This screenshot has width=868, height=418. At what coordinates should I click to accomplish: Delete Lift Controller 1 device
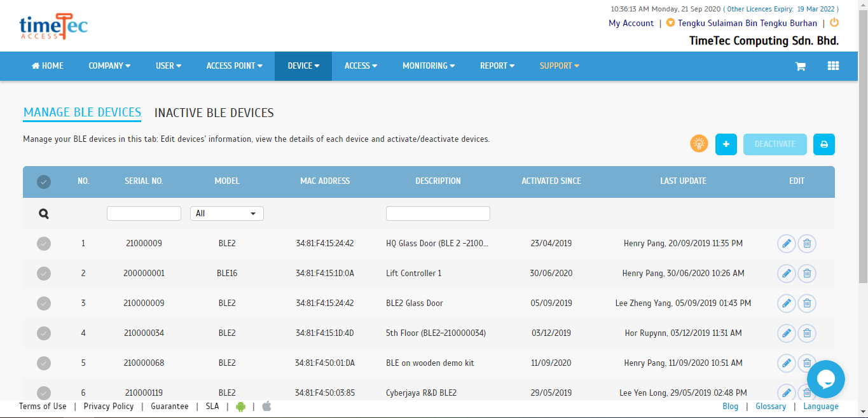coord(807,273)
